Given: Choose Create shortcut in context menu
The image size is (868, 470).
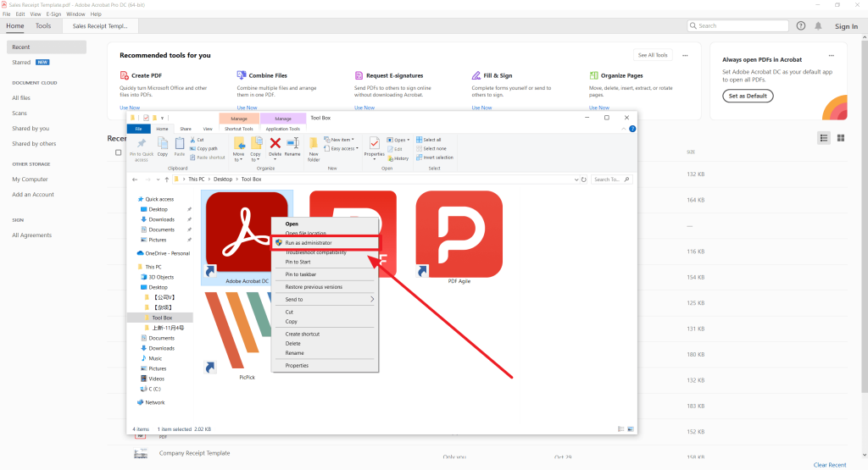Looking at the screenshot, I should pos(325,334).
